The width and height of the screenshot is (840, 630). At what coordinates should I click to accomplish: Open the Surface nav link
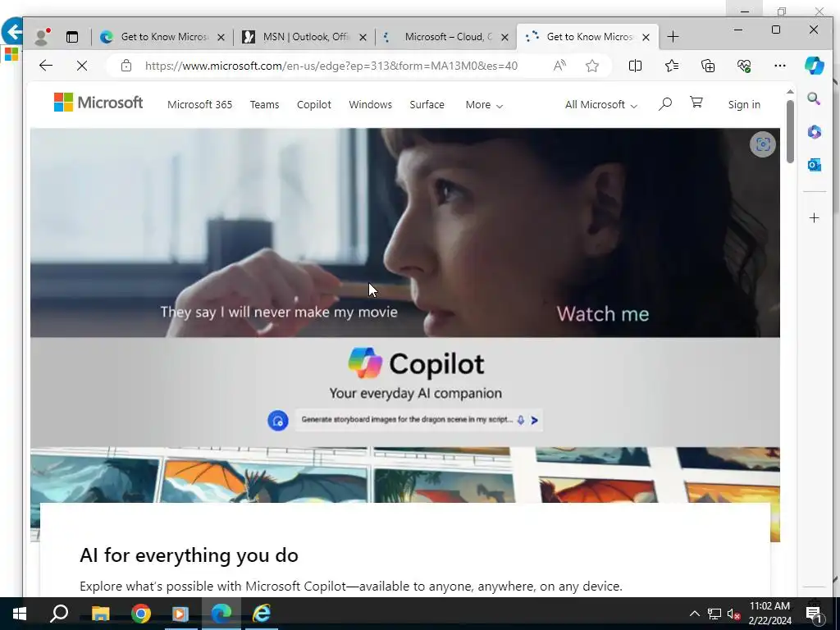click(x=427, y=104)
